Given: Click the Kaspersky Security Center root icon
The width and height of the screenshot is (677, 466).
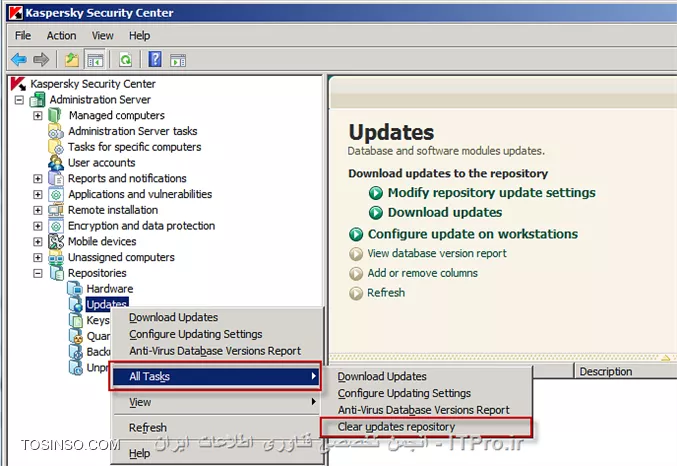Looking at the screenshot, I should tap(18, 84).
